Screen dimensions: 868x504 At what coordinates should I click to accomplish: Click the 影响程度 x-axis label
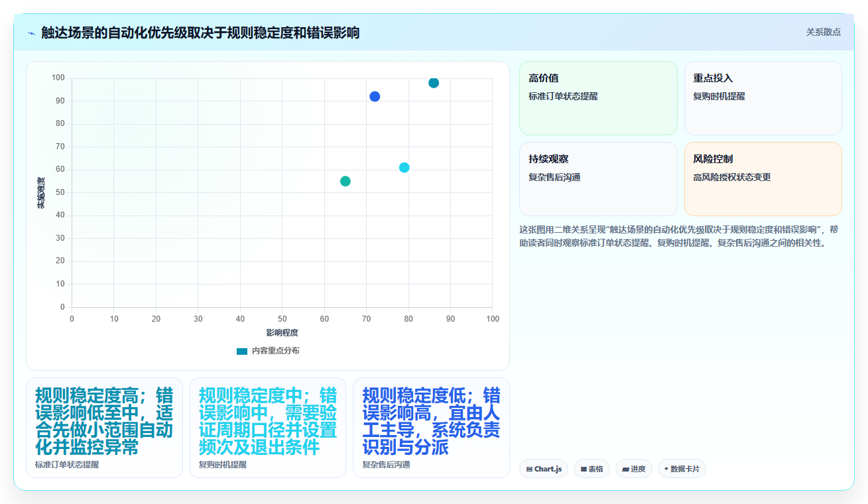point(282,332)
